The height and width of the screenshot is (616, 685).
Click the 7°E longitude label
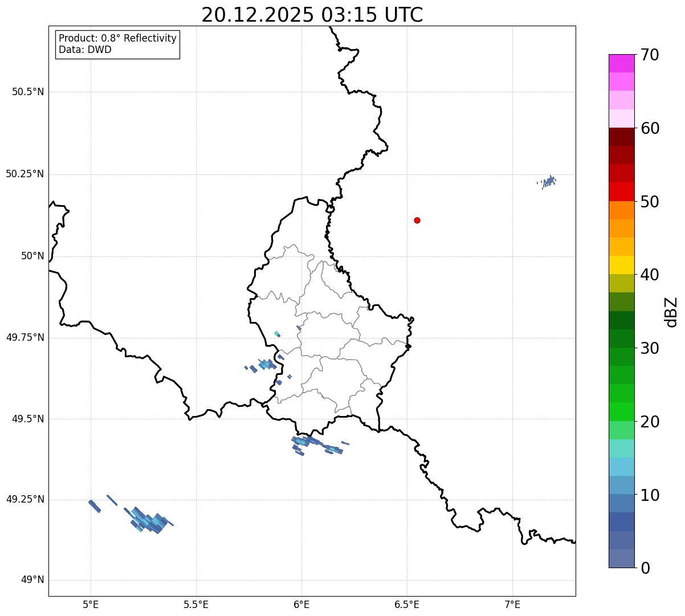coord(512,605)
